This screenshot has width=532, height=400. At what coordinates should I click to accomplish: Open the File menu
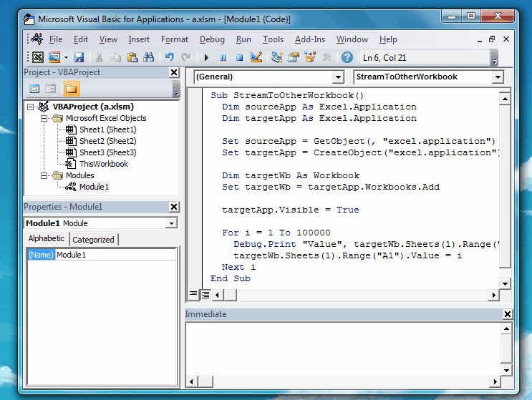coord(56,39)
